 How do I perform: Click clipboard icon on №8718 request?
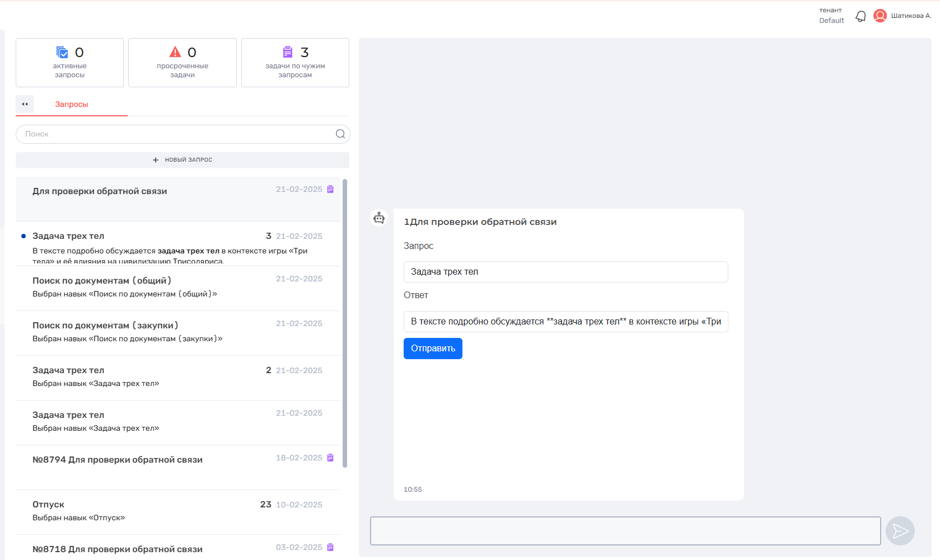(330, 547)
